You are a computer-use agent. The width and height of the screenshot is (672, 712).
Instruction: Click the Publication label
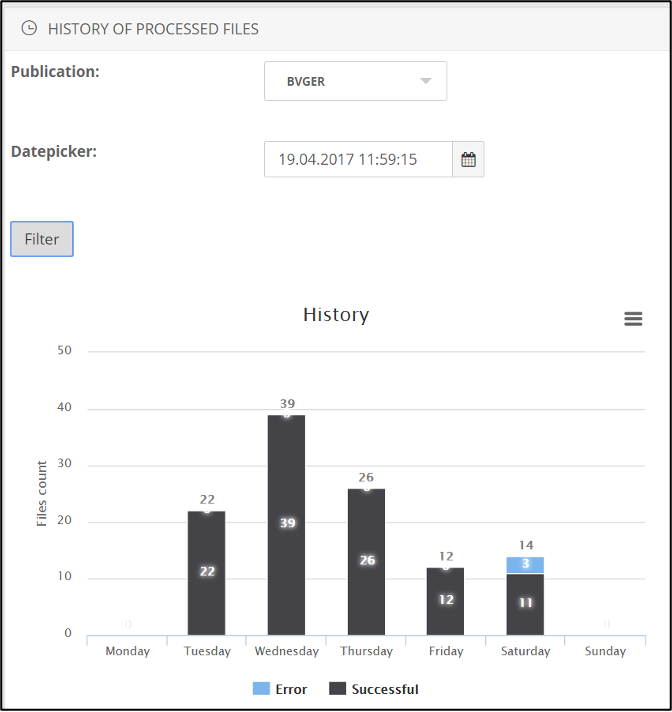[x=55, y=72]
